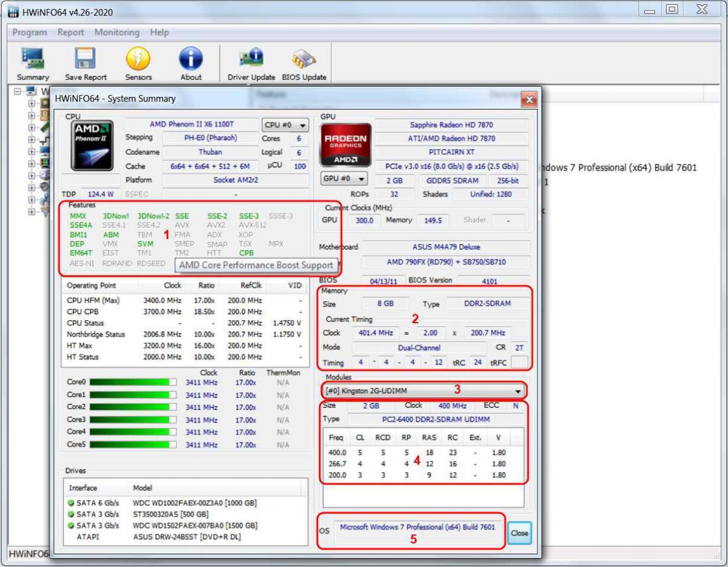Viewport: 728px width, 567px height.
Task: Click the DDR2-SDRAM memory type field
Action: click(x=488, y=304)
